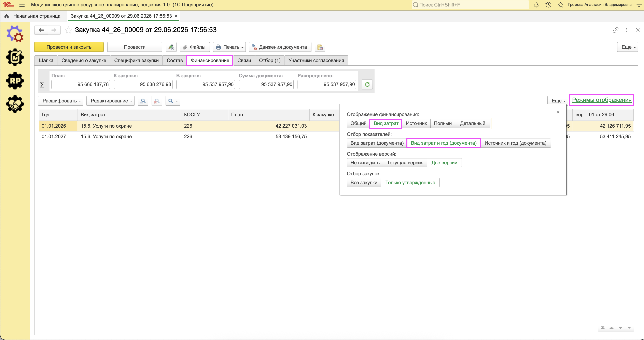Click Провести и закрыть button
The height and width of the screenshot is (340, 644).
point(69,47)
